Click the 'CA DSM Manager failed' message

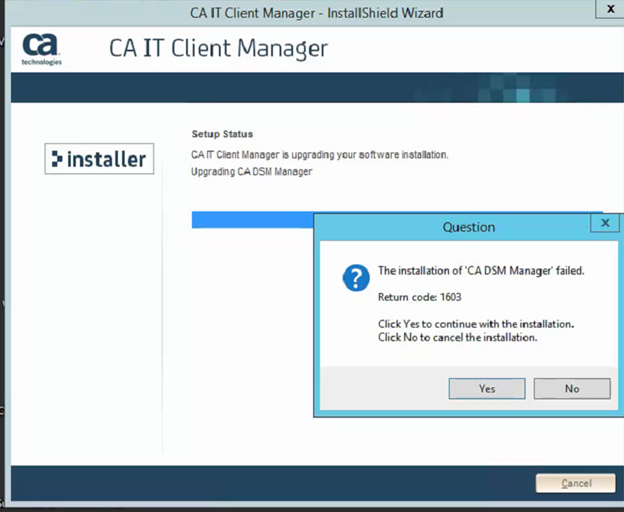(x=481, y=271)
